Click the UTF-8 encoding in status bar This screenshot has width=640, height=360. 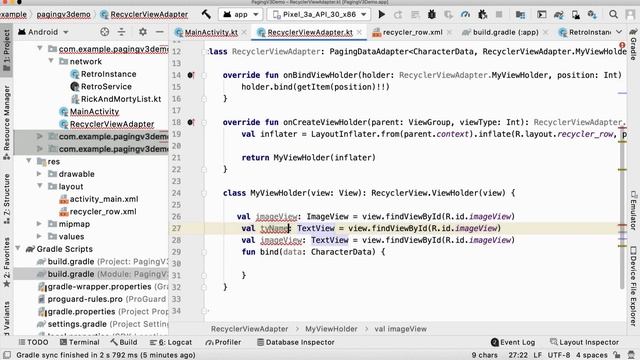point(558,355)
